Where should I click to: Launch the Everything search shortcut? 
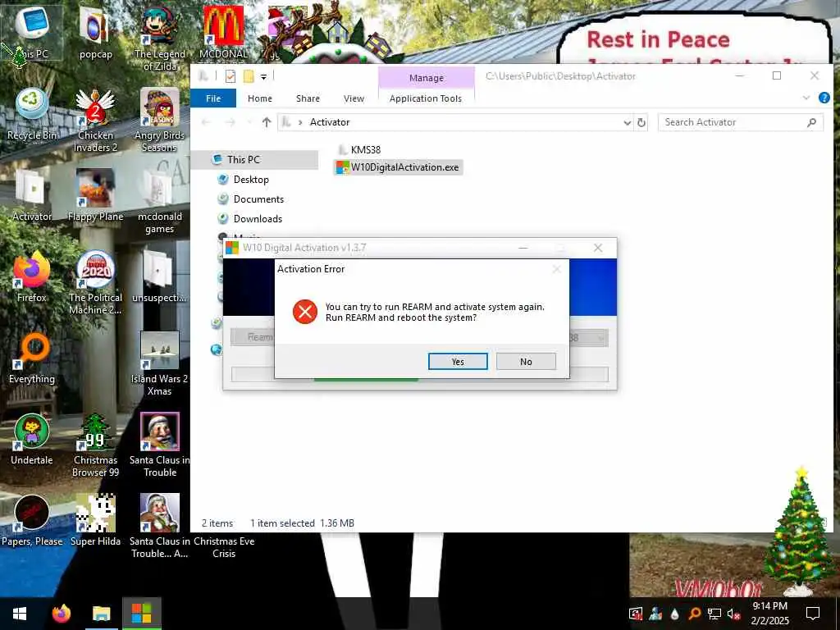tap(32, 358)
